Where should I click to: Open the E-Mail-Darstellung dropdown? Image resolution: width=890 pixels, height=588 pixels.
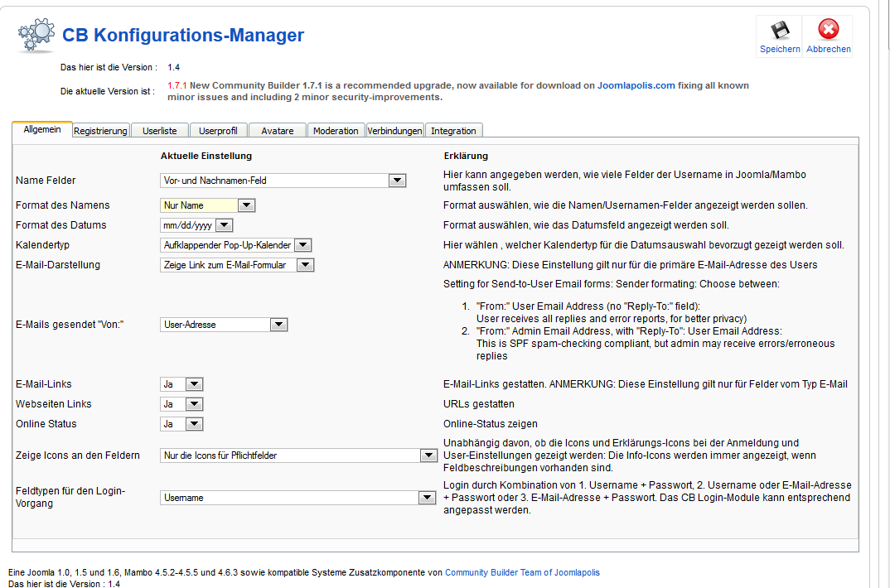[237, 265]
